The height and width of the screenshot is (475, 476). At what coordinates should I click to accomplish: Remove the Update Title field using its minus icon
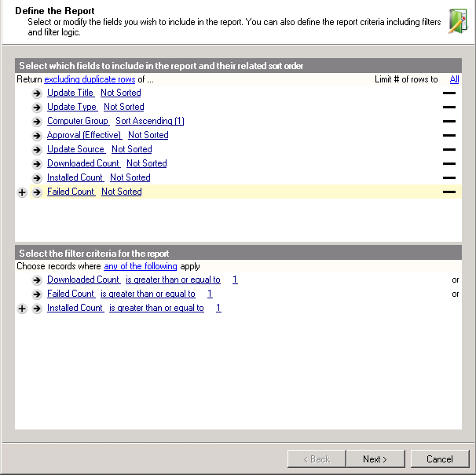(449, 93)
